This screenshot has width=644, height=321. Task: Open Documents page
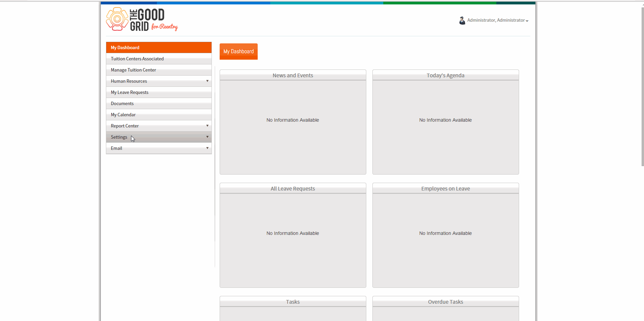[159, 103]
